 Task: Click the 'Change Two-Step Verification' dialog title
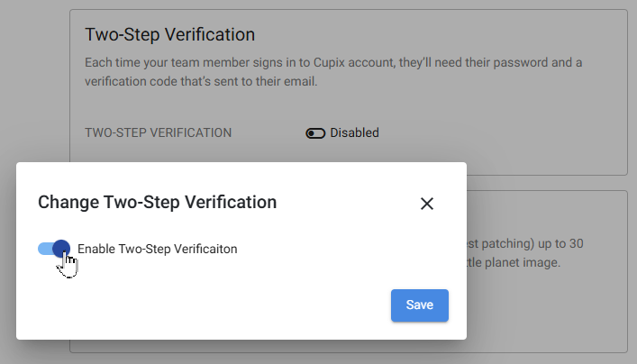click(x=157, y=202)
